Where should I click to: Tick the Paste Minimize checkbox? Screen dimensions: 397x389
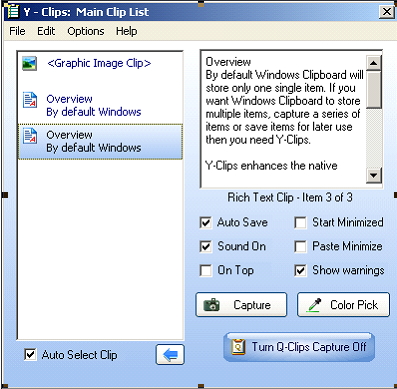coord(300,247)
